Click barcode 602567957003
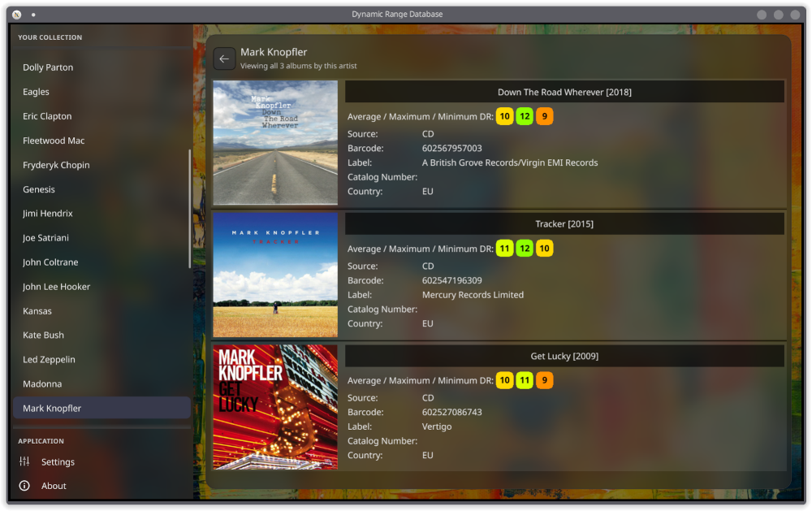Viewport: 812px width, 511px height. (x=451, y=148)
